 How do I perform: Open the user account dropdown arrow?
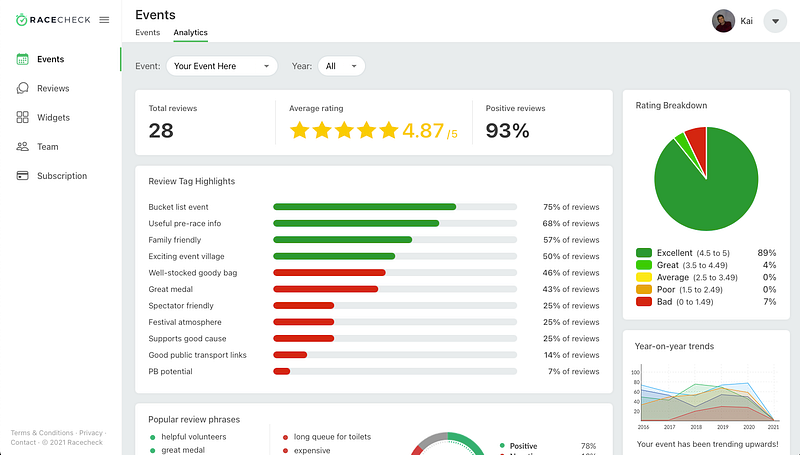[x=775, y=21]
